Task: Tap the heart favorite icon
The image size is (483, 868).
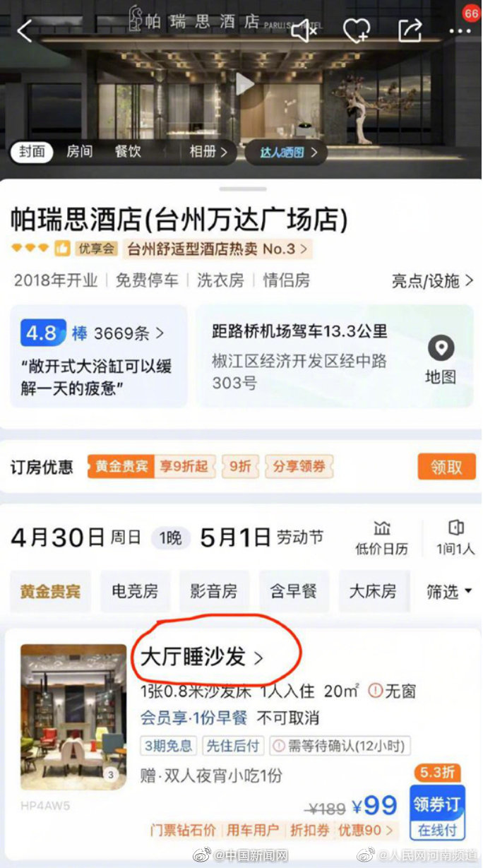Action: pos(357,30)
